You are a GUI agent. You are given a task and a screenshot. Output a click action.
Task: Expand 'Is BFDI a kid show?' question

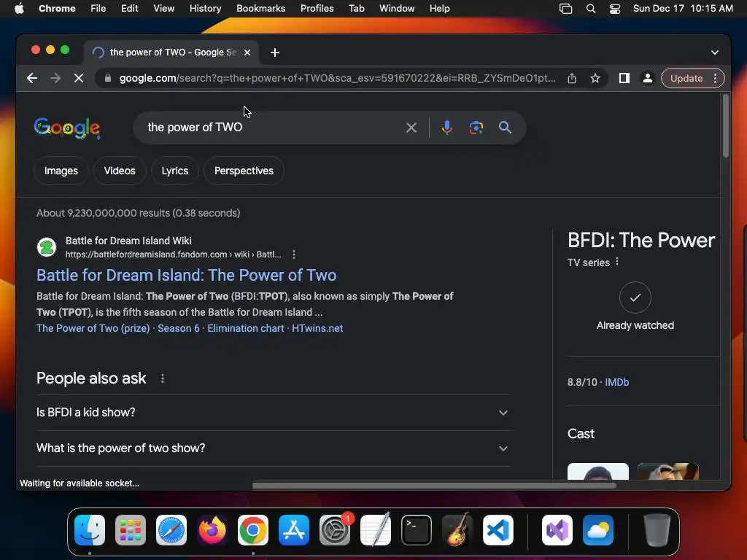pyautogui.click(x=274, y=413)
